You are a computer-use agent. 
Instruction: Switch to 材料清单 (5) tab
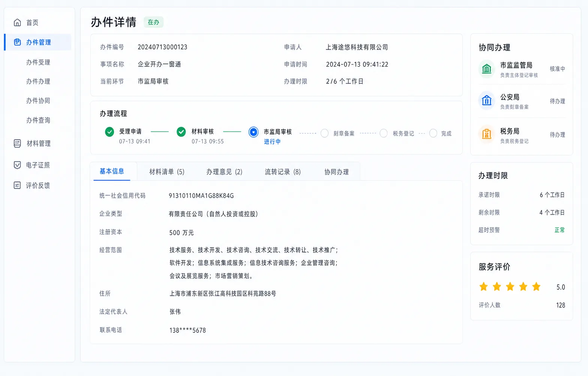point(167,172)
